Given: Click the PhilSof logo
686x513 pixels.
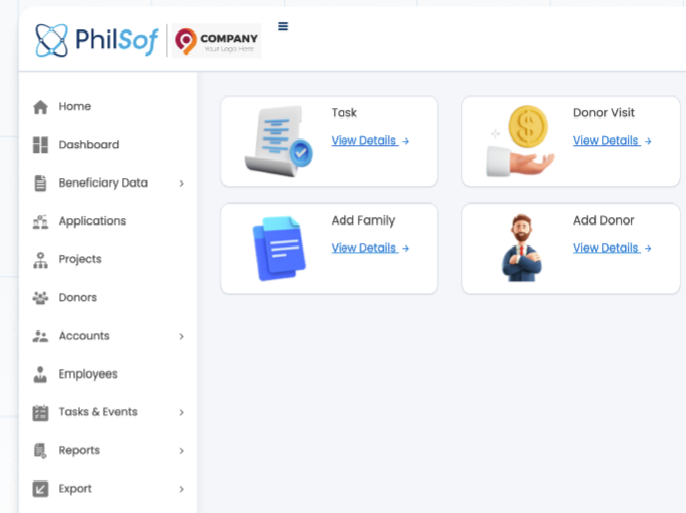Looking at the screenshot, I should (96, 40).
